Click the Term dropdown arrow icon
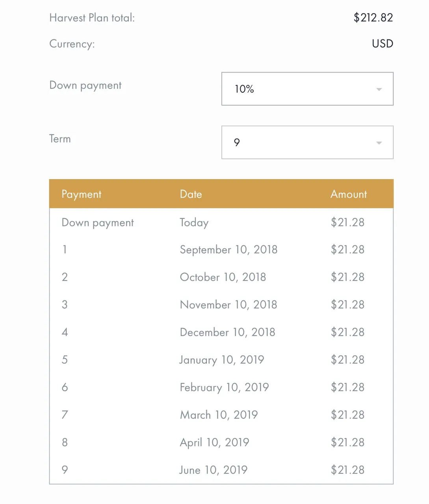 point(379,143)
